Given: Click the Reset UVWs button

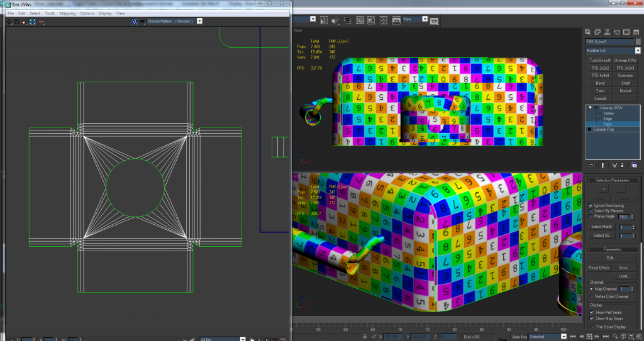Looking at the screenshot, I should tap(598, 268).
